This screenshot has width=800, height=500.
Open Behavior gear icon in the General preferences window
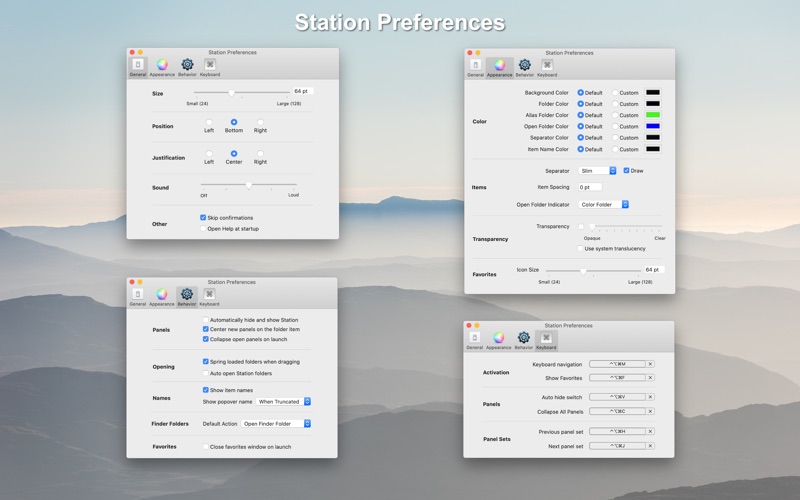(187, 64)
